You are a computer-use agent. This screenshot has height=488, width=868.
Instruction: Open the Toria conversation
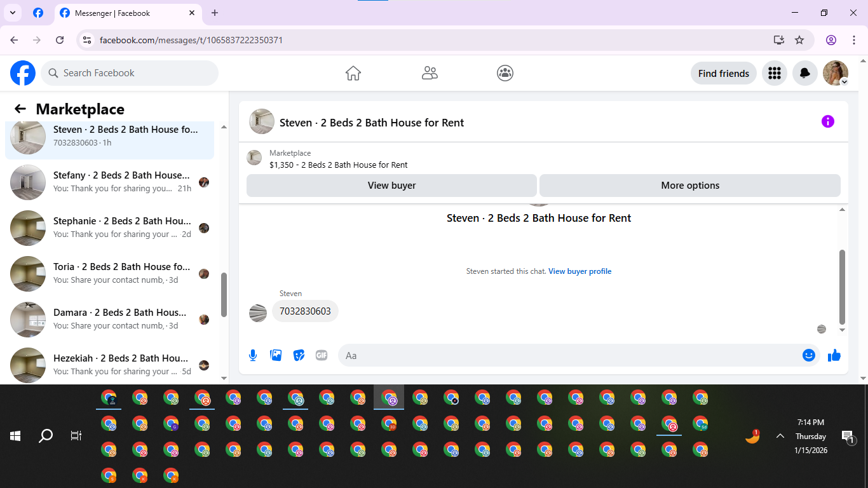pos(109,273)
